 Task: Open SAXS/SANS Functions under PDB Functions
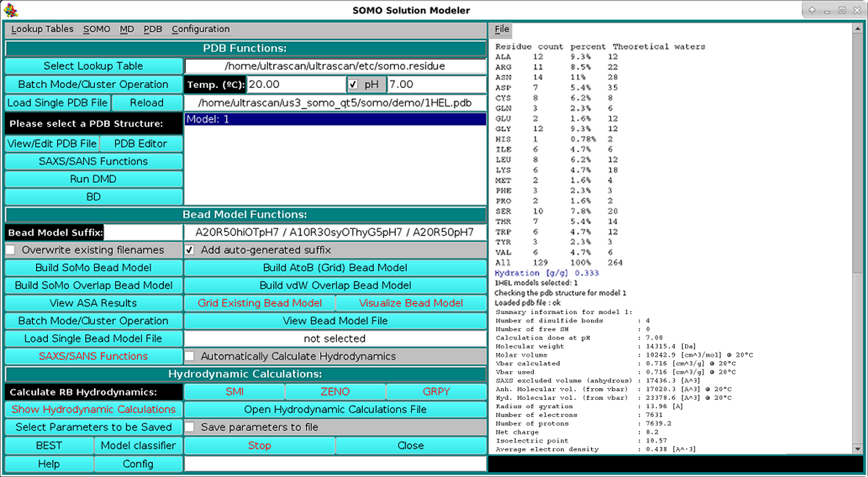tap(93, 161)
